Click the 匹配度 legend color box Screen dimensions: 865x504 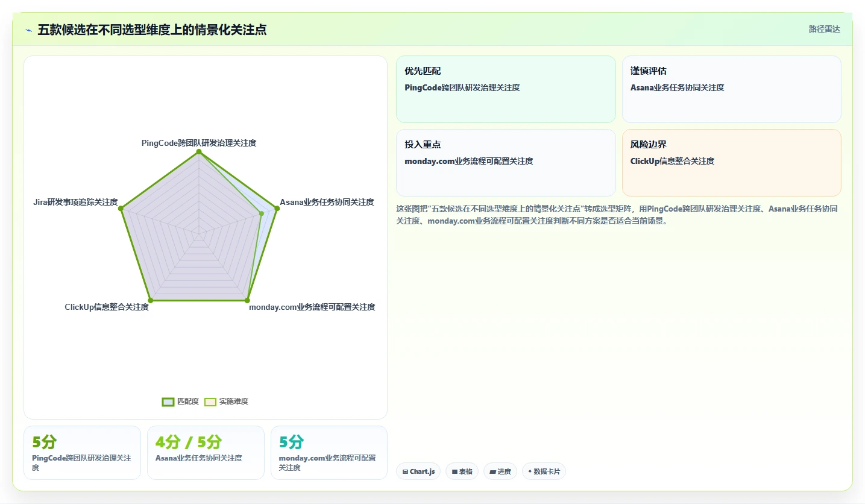pos(168,402)
